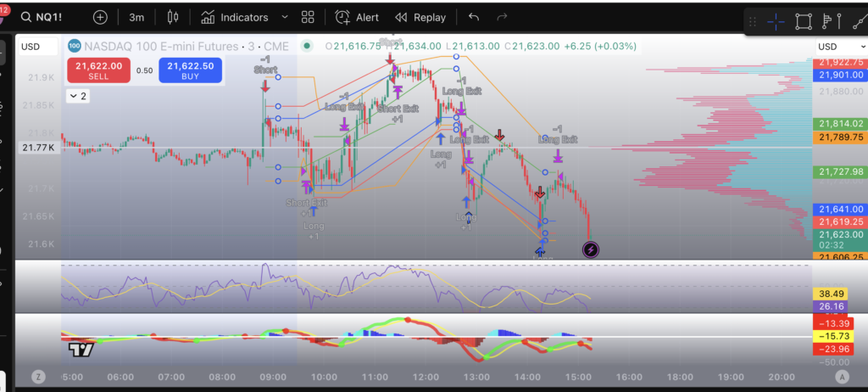Open the layout grid templates icon
The width and height of the screenshot is (868, 392).
pyautogui.click(x=308, y=17)
